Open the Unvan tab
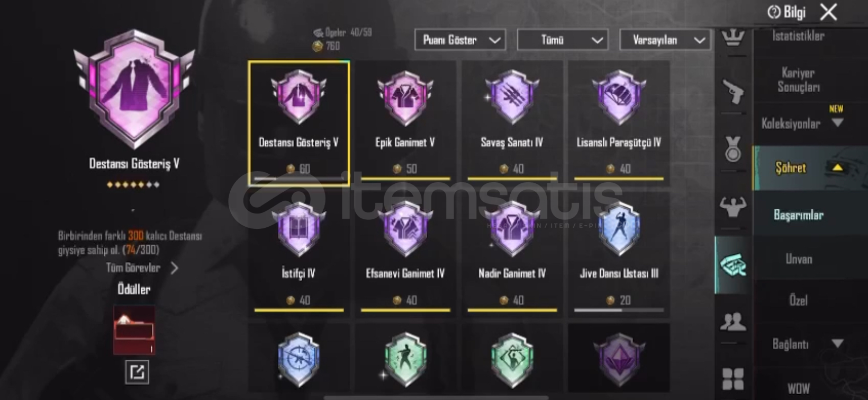The width and height of the screenshot is (868, 400). pos(798,259)
